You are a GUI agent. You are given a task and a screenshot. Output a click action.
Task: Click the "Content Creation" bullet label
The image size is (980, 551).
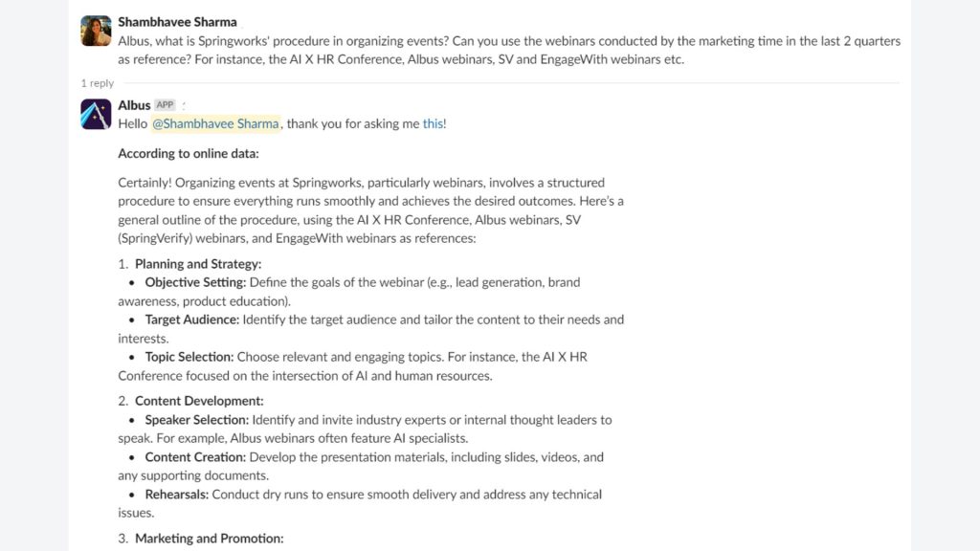click(195, 457)
